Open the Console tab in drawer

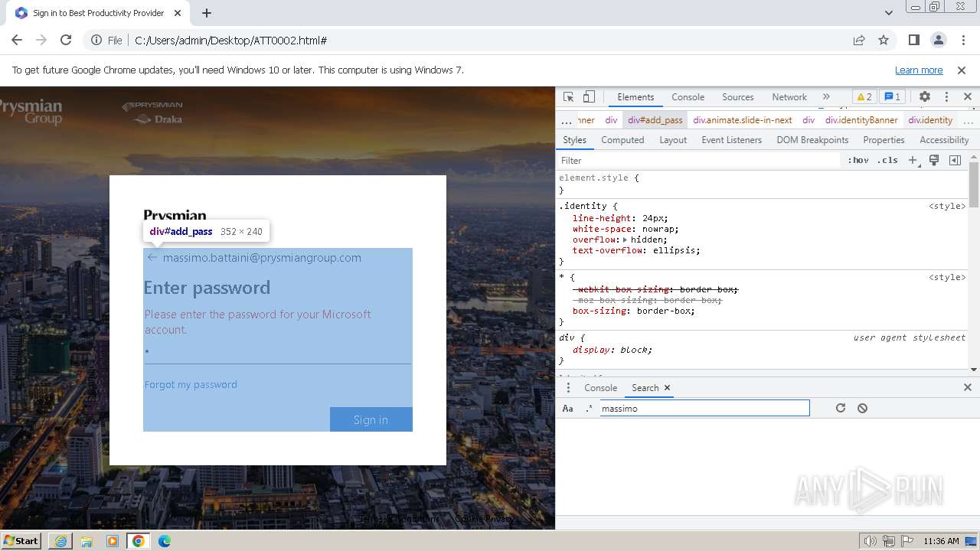coord(600,388)
